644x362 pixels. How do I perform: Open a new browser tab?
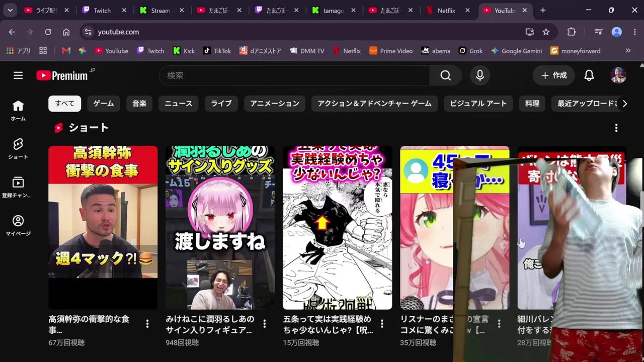pyautogui.click(x=543, y=10)
